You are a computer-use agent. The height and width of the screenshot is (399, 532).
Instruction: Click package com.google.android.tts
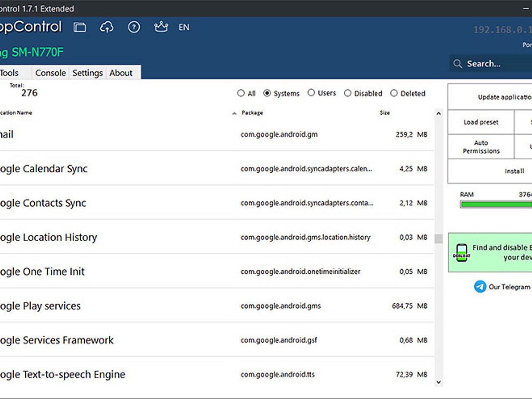(x=278, y=374)
